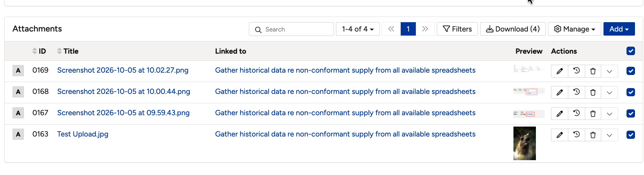The width and height of the screenshot is (644, 175).
Task: Edit attachment 0168 with pencil icon
Action: click(x=559, y=92)
